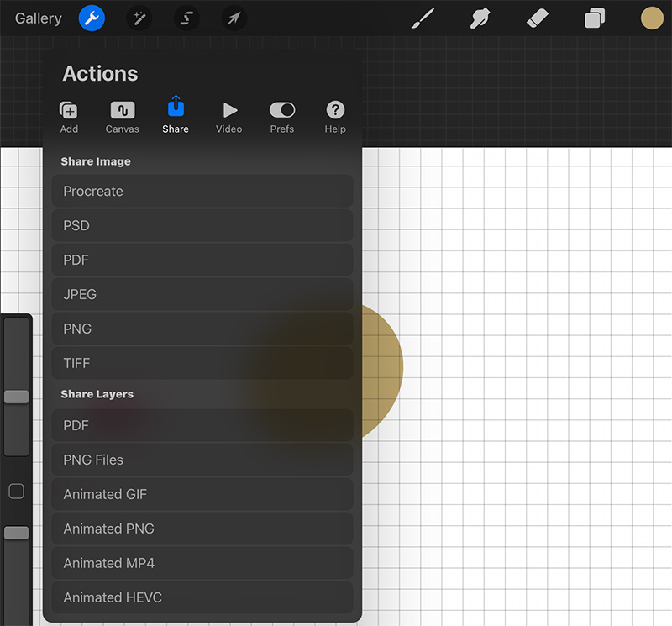
Task: Switch to the Help tab
Action: [x=335, y=118]
